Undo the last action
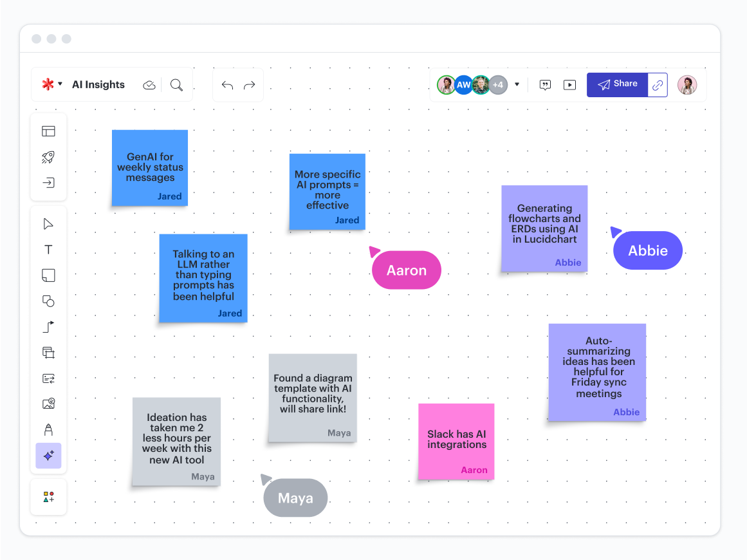 click(227, 85)
